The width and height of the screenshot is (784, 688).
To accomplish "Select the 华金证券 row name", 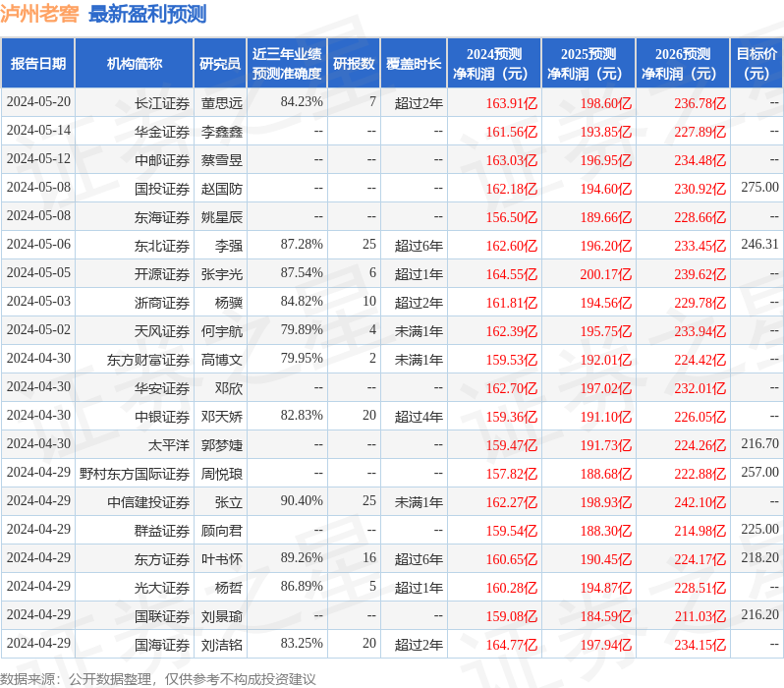I will tap(162, 132).
